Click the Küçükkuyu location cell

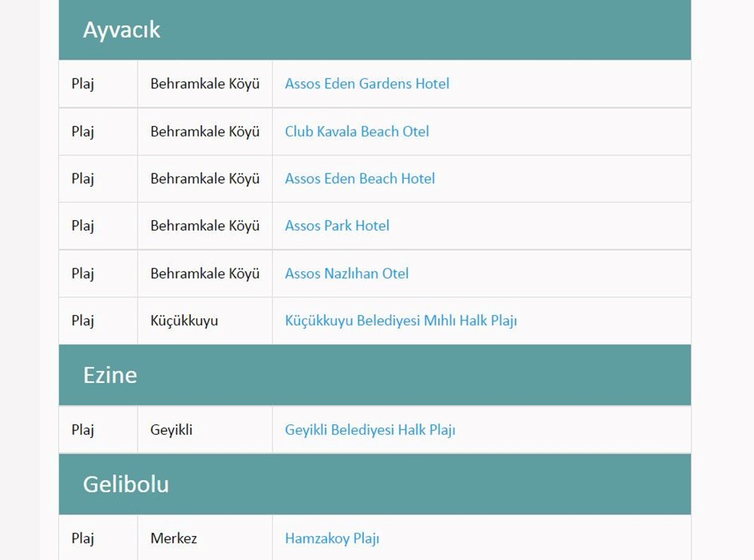click(179, 320)
